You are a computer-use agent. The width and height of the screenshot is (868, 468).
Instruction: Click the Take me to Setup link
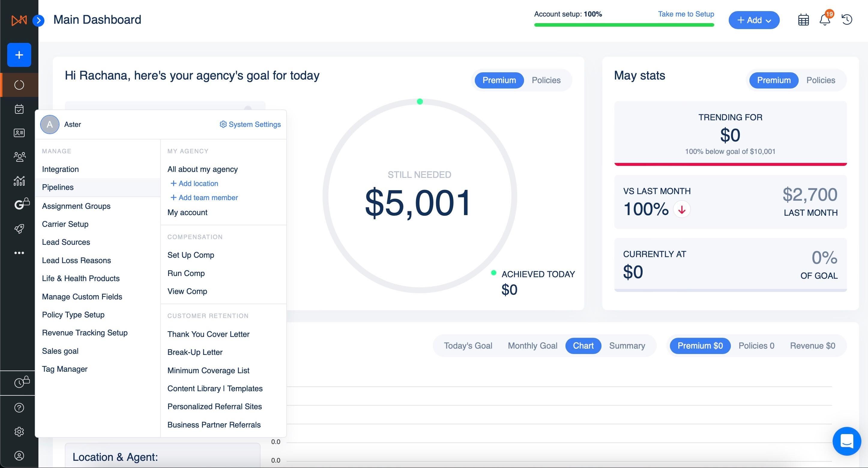(x=686, y=14)
